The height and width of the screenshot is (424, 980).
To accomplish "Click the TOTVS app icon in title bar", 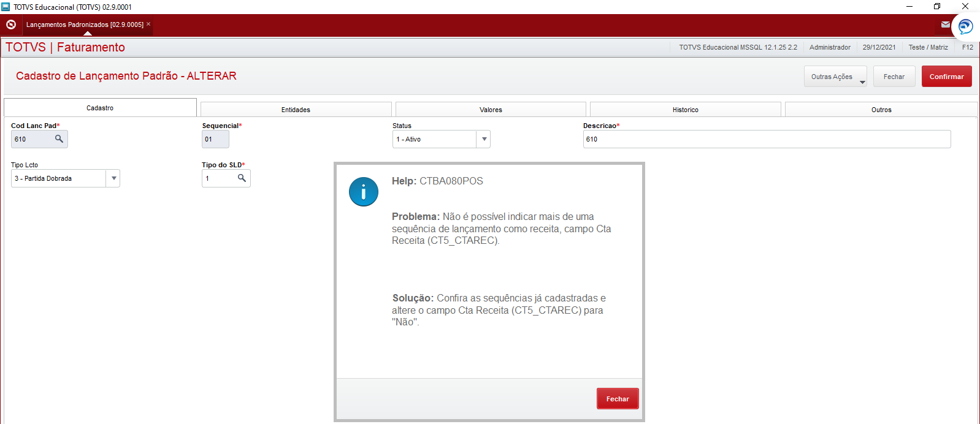I will click(6, 7).
